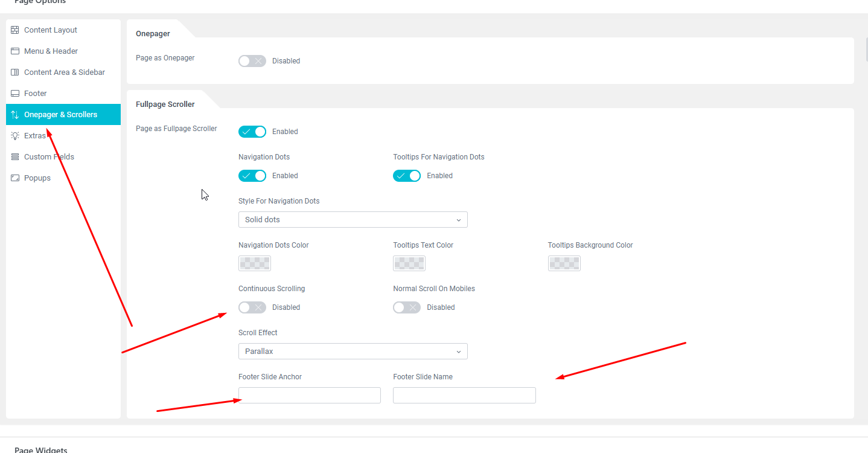Expand the Scroll Effect Parallax dropdown
This screenshot has width=868, height=453.
[x=353, y=352]
